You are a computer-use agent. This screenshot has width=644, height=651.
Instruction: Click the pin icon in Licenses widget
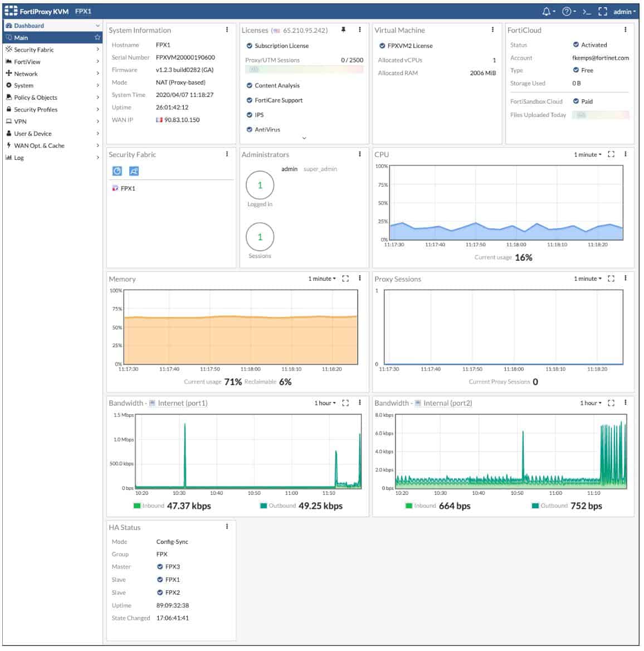[x=343, y=30]
